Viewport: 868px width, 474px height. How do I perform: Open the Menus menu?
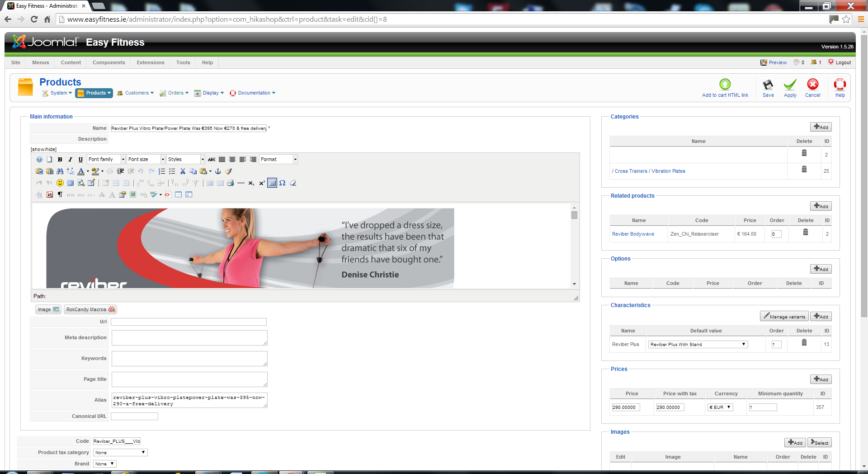[41, 62]
